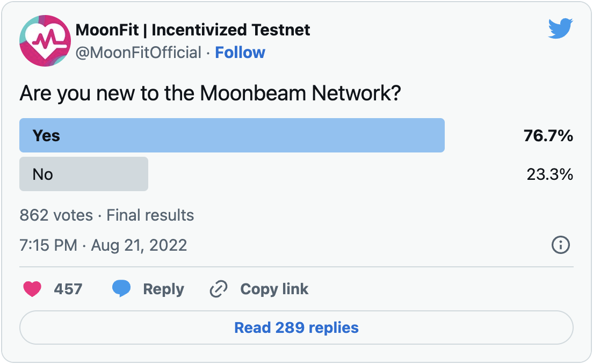Like the tweet with the heart icon
Viewport: 593px width, 364px height.
click(x=32, y=289)
